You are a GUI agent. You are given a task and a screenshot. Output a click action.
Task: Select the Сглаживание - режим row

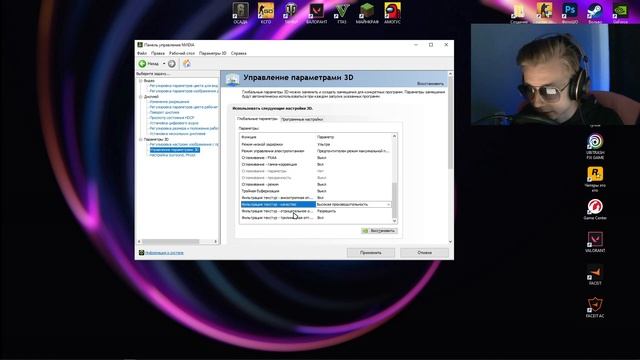316,184
